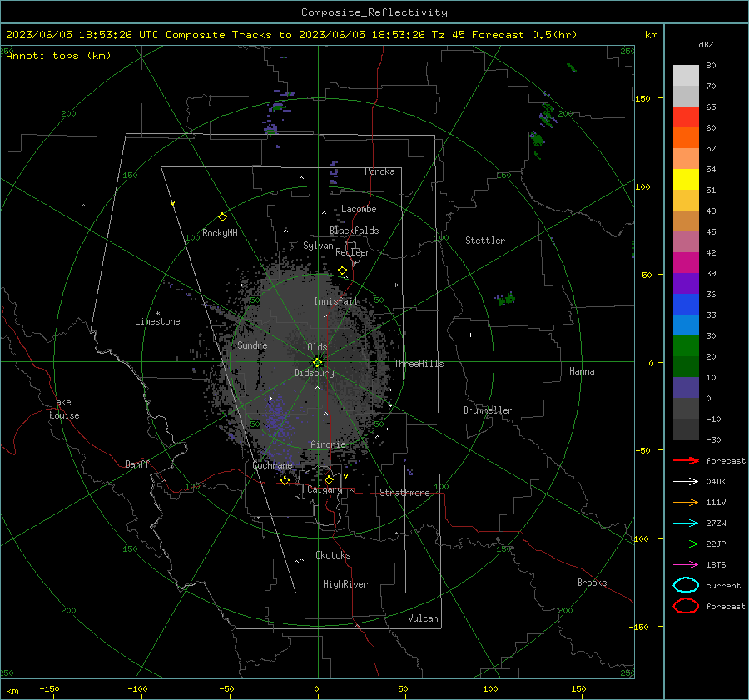This screenshot has height=700, width=749.
Task: Click the Okotoks city label
Action: pos(333,555)
